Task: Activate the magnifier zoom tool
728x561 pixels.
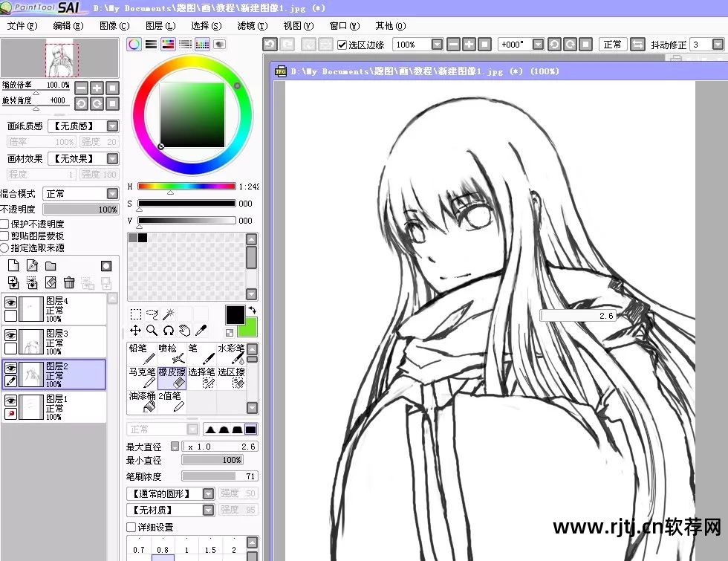Action: [152, 330]
